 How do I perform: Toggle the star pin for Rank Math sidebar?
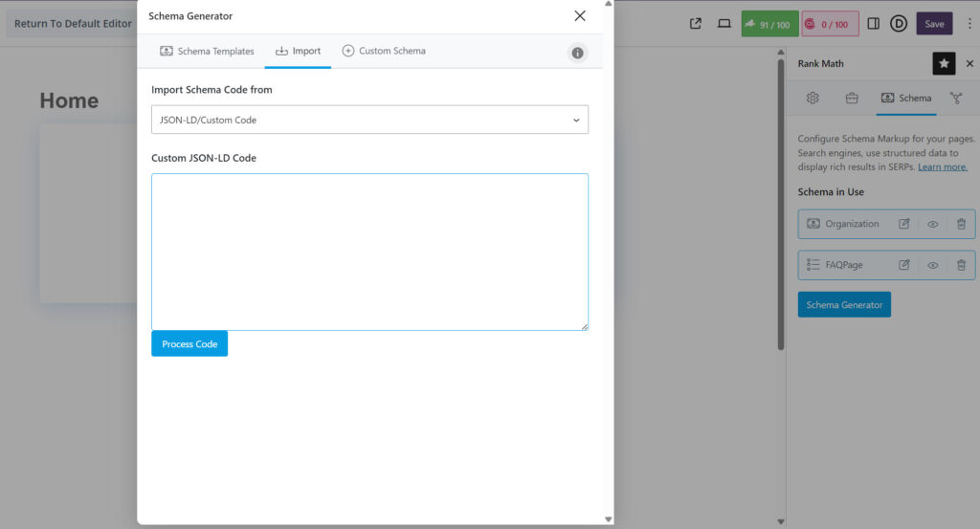click(x=944, y=63)
